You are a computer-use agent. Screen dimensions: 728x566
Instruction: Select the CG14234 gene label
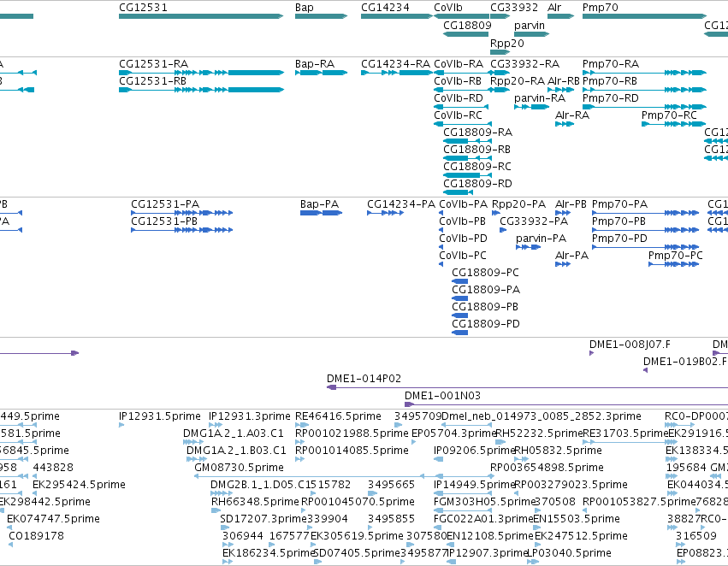[x=385, y=8]
